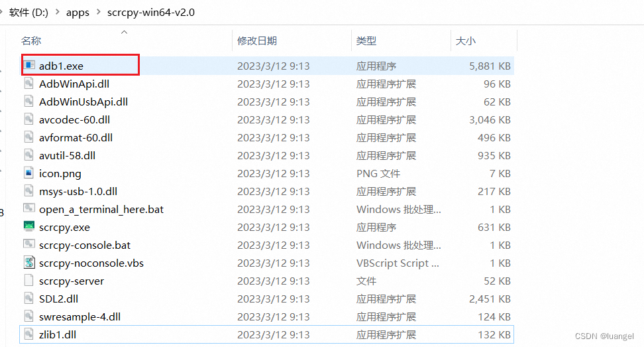The height and width of the screenshot is (347, 644).
Task: Sort files by the 修改日期 column header
Action: [257, 40]
